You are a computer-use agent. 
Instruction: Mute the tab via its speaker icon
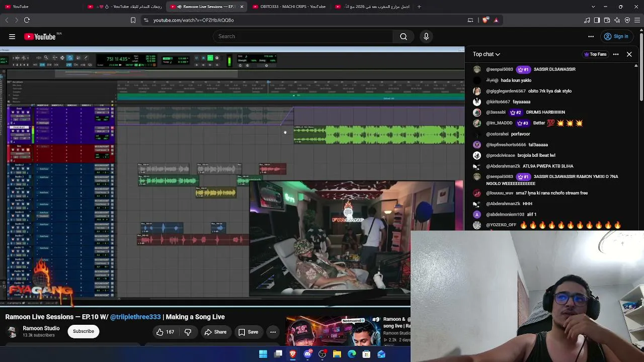(179, 7)
